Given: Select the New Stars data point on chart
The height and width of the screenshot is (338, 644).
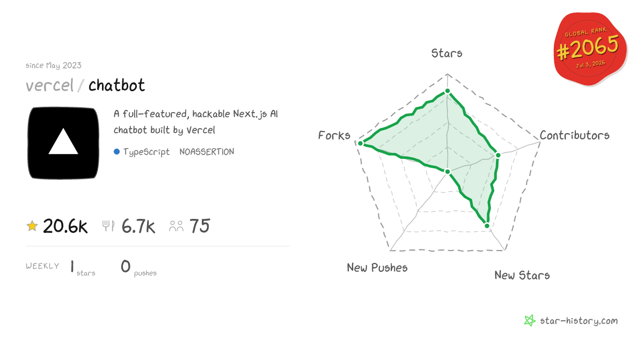Looking at the screenshot, I should coord(487,226).
